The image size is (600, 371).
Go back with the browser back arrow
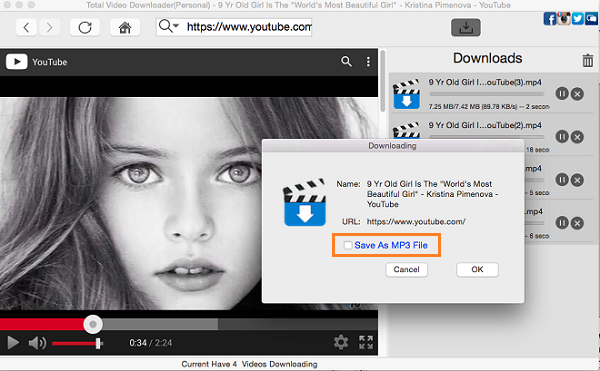click(x=26, y=28)
